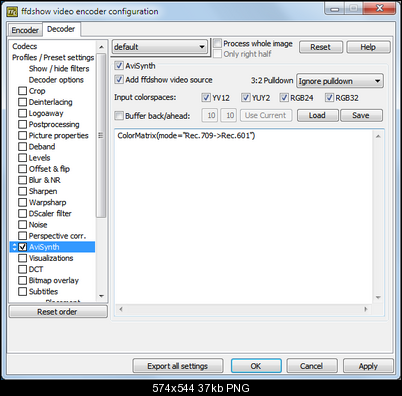Screen dimensions: 402x396
Task: Enable the Deband filter checkbox
Action: pyautogui.click(x=22, y=146)
